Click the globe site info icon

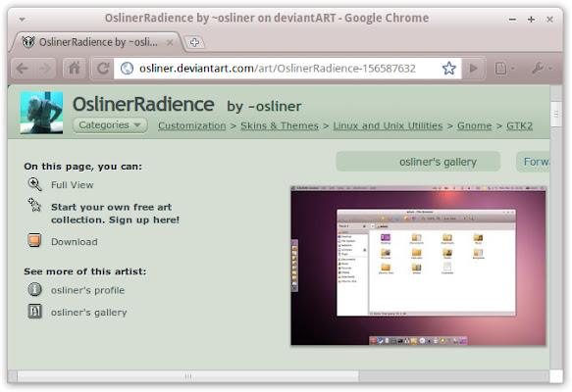pos(127,69)
